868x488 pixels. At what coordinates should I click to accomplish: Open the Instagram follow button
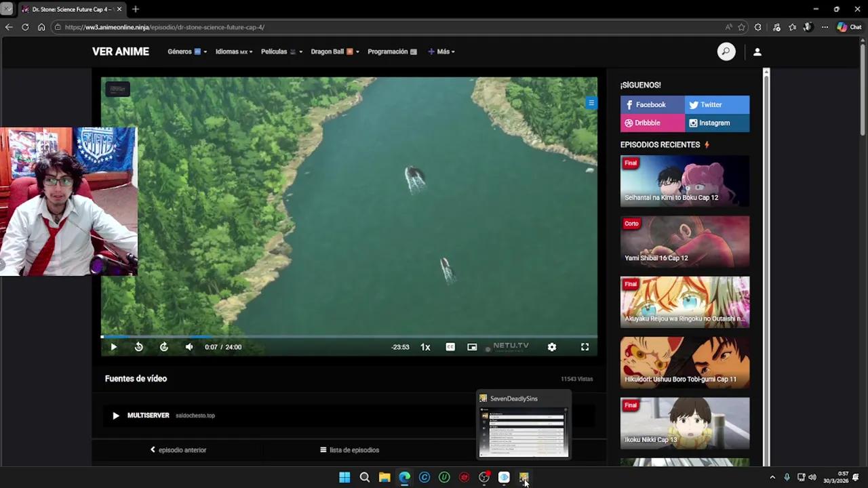[717, 123]
